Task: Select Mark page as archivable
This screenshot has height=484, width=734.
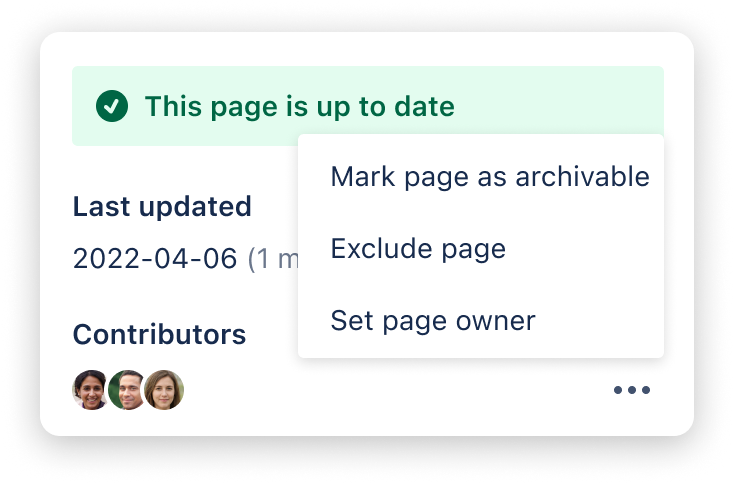Action: 489,177
